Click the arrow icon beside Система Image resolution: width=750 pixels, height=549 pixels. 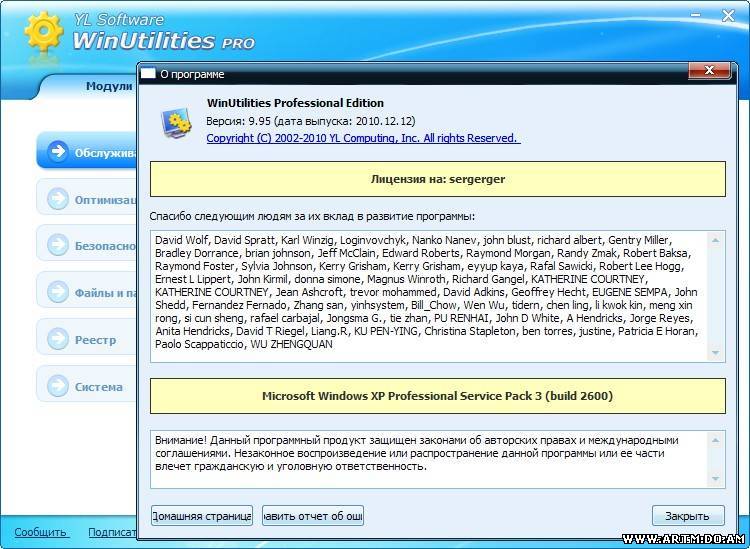58,385
